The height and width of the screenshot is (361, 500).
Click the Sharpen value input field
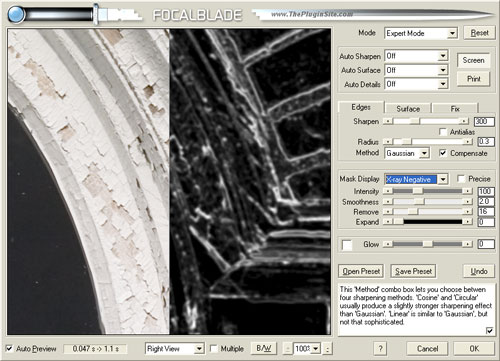[484, 121]
